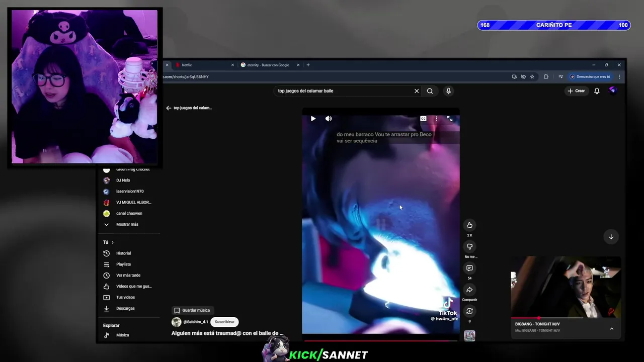Like the Short with thumbs up

tap(469, 225)
